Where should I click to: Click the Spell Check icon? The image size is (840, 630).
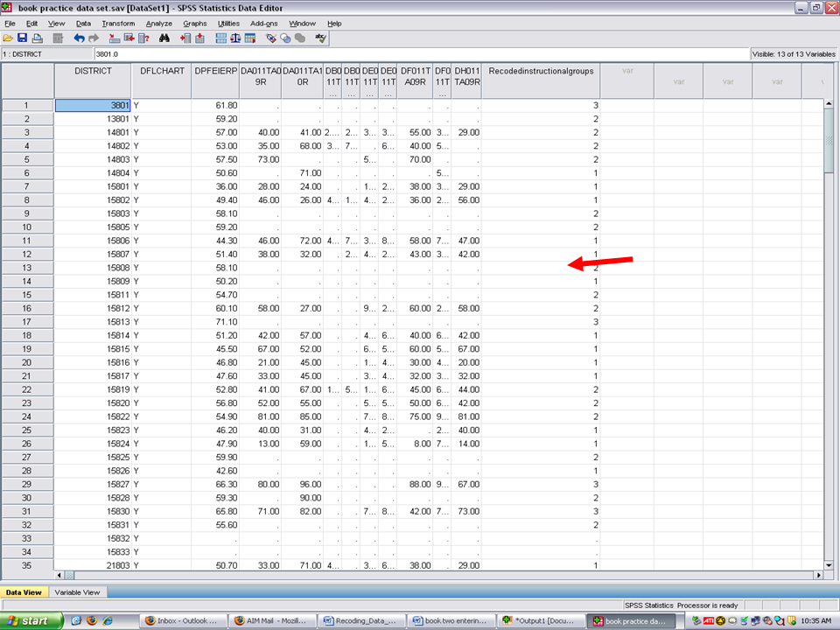coord(321,38)
